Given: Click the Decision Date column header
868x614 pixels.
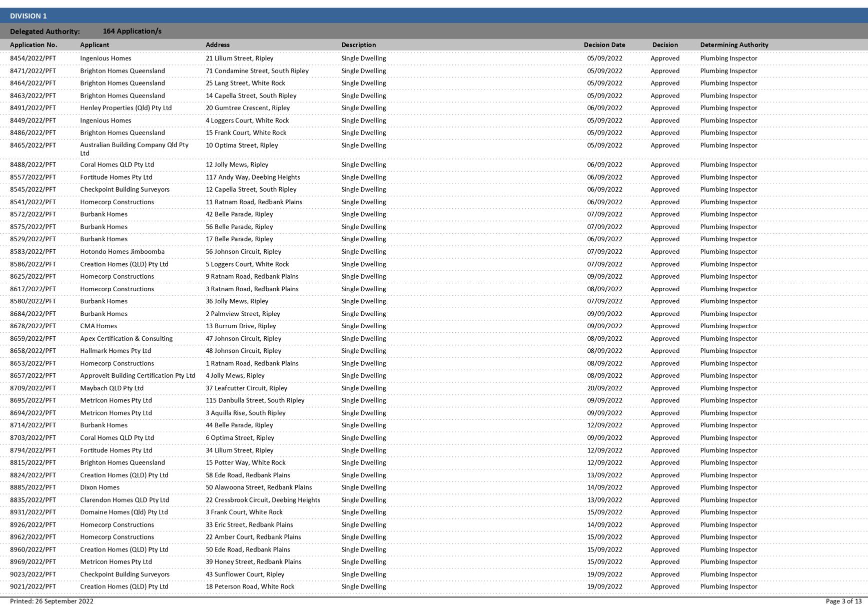Looking at the screenshot, I should [x=604, y=45].
